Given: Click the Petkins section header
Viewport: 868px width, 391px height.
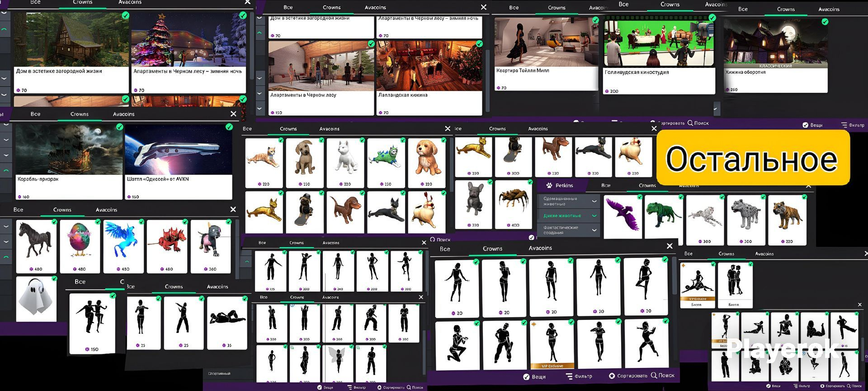Looking at the screenshot, I should tap(560, 185).
